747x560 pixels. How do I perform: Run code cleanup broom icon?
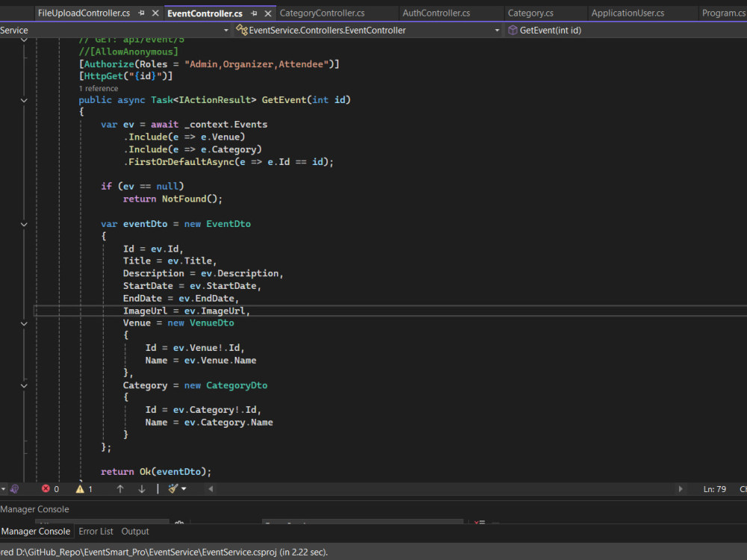pyautogui.click(x=173, y=488)
